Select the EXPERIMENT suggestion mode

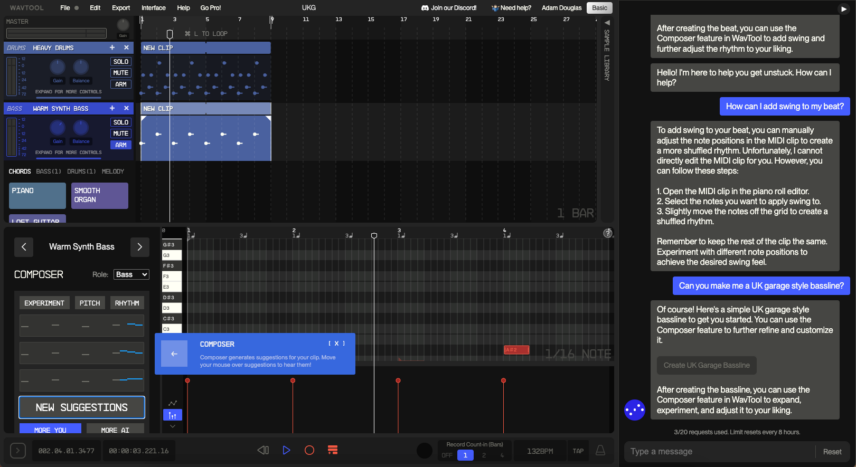pyautogui.click(x=44, y=303)
